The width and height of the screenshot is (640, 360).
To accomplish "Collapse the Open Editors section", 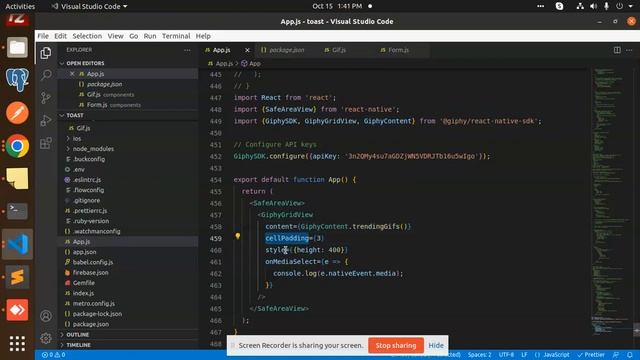I will tap(85, 63).
